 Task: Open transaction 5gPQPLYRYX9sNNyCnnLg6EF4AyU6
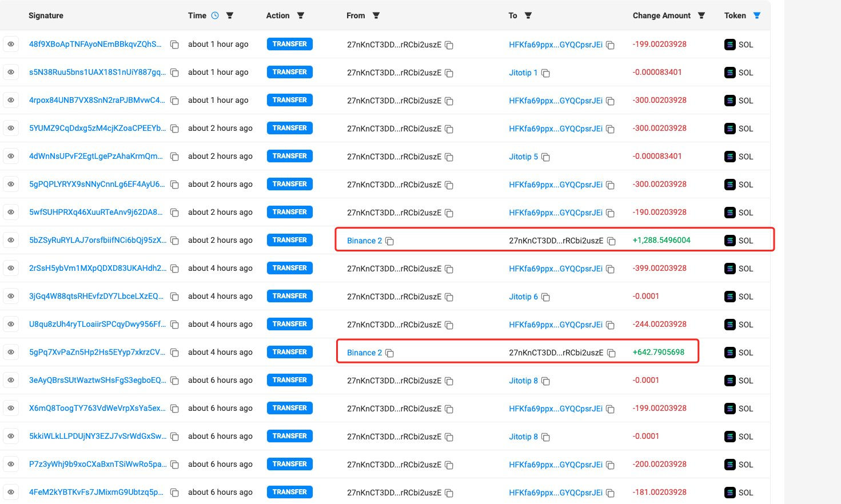click(x=97, y=184)
